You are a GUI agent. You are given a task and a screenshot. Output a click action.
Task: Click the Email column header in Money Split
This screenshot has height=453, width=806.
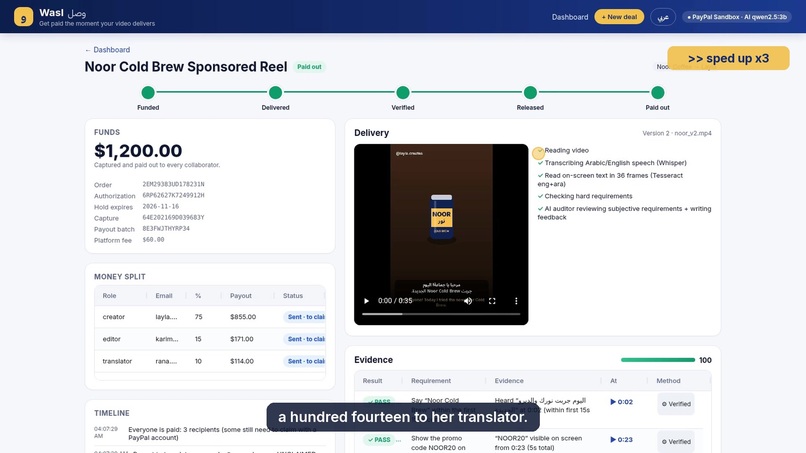click(164, 296)
